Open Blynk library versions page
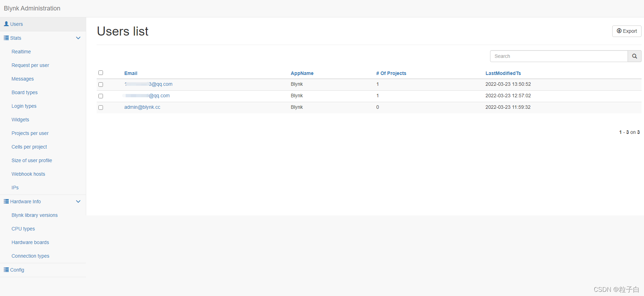 click(x=35, y=215)
